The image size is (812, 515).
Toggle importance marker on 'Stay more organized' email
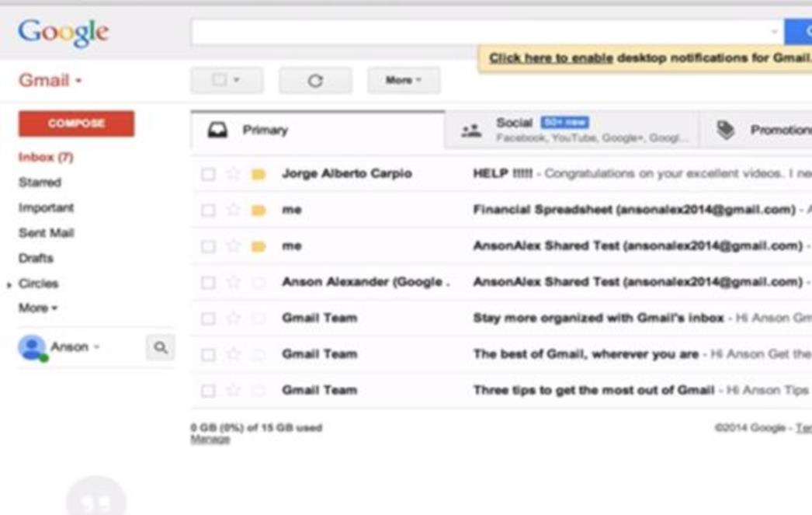coord(259,318)
